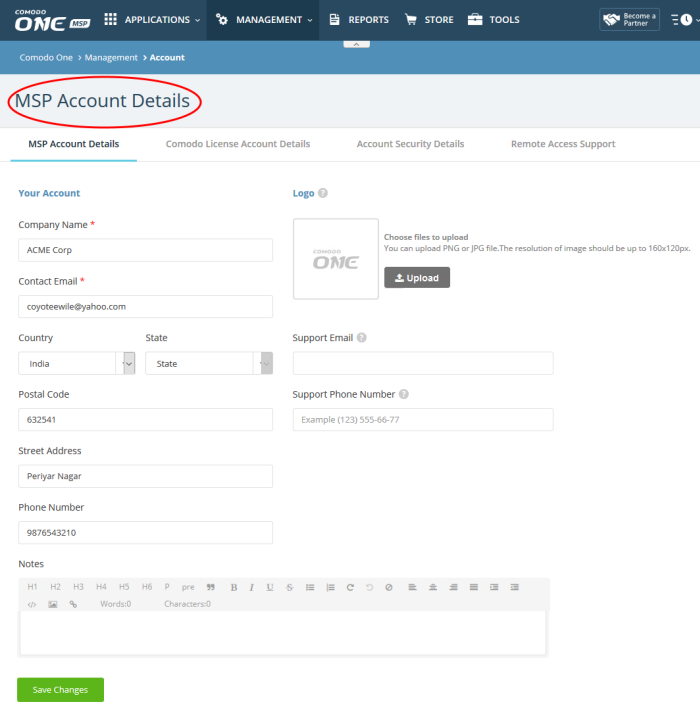
Task: Switch to Account Security Details tab
Action: pos(410,144)
